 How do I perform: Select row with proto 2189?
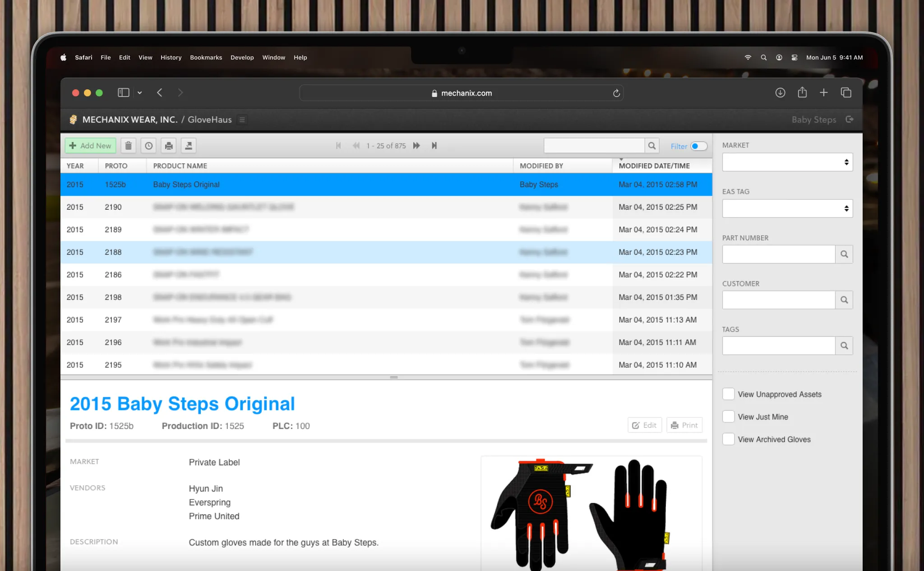[386, 230]
